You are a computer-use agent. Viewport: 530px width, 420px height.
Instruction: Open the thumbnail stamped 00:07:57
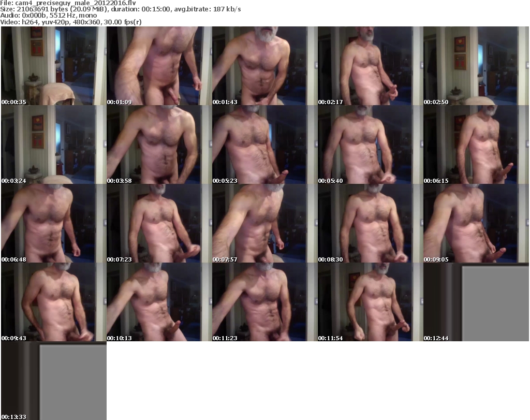[x=264, y=223]
